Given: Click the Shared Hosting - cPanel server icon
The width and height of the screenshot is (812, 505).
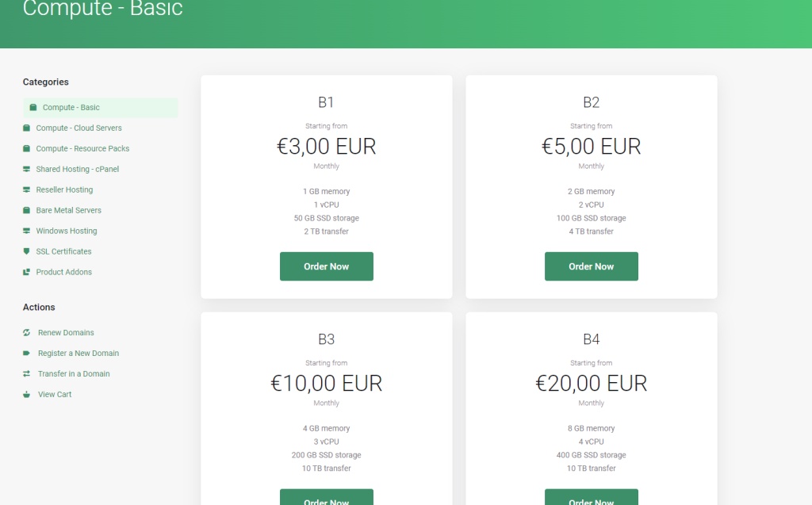Looking at the screenshot, I should [x=26, y=169].
